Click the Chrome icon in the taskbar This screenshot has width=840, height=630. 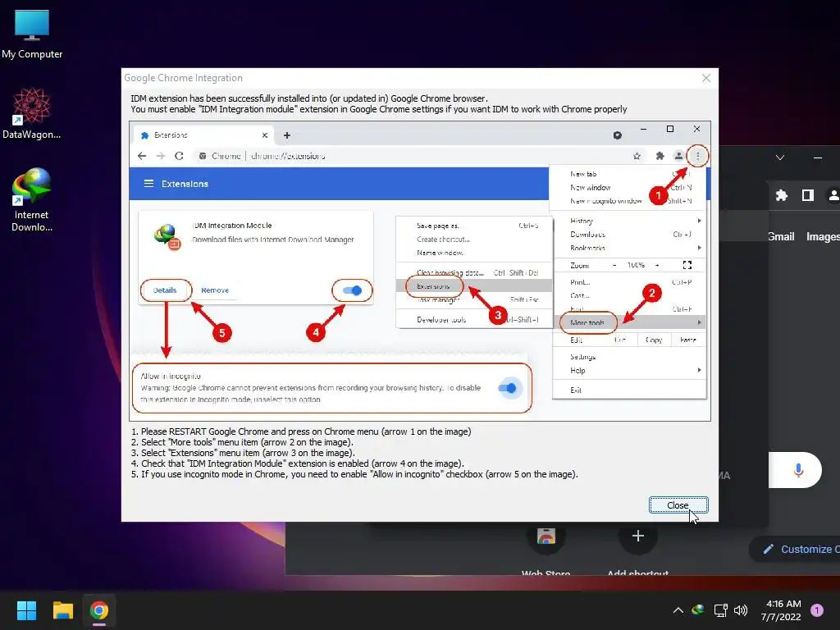[99, 610]
